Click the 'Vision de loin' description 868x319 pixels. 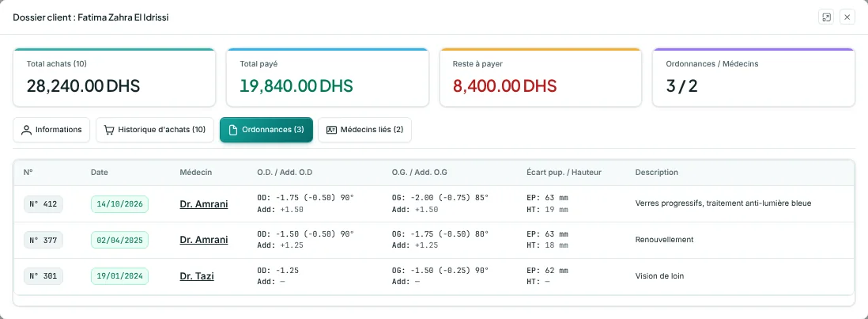click(659, 275)
